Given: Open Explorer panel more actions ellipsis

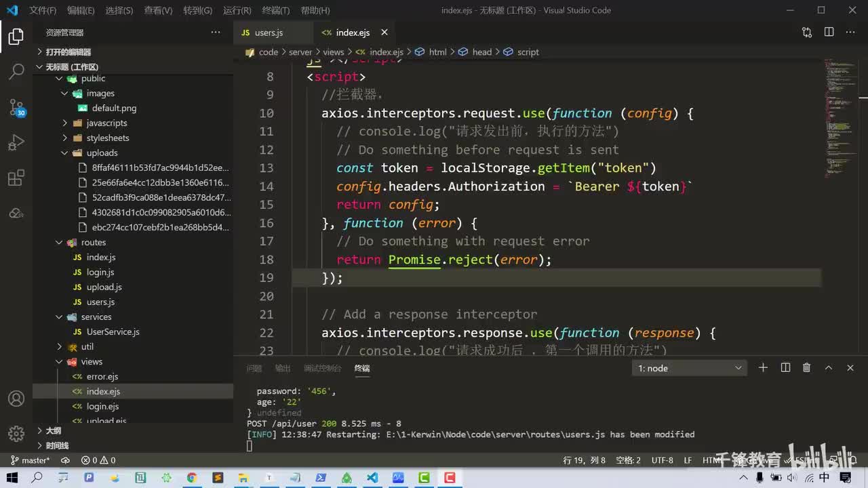Looking at the screenshot, I should click(216, 33).
